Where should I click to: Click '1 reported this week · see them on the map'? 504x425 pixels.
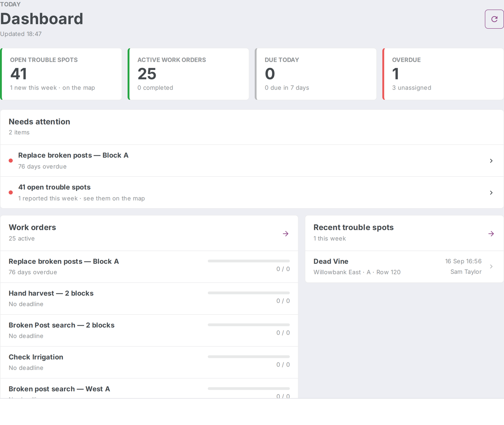tap(82, 198)
